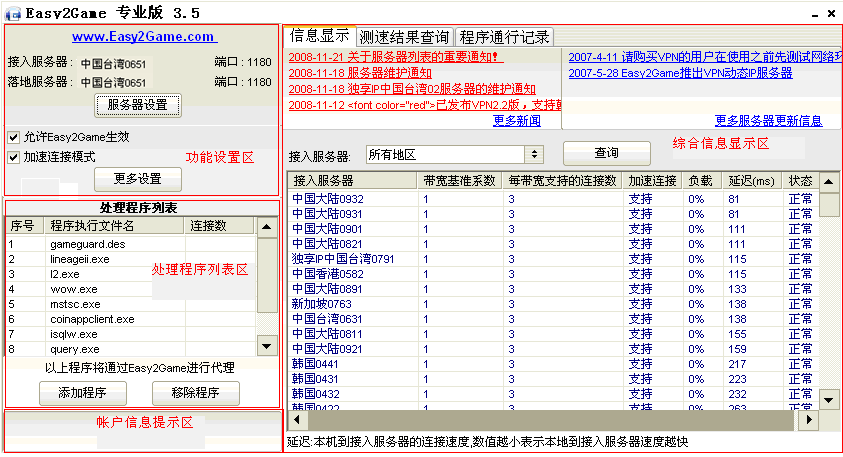This screenshot has height=457, width=843.
Task: Close the Easy2Game window
Action: click(831, 13)
